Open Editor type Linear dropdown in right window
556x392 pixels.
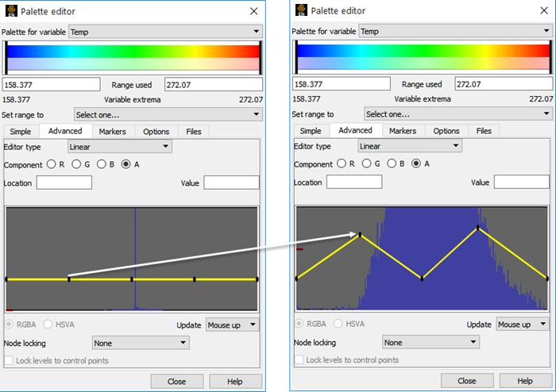pos(410,146)
